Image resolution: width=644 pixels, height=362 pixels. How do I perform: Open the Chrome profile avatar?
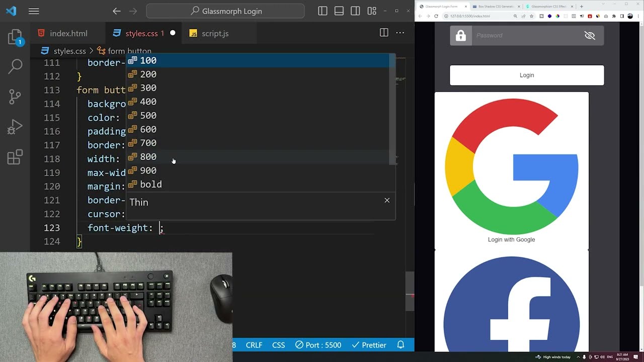[630, 16]
